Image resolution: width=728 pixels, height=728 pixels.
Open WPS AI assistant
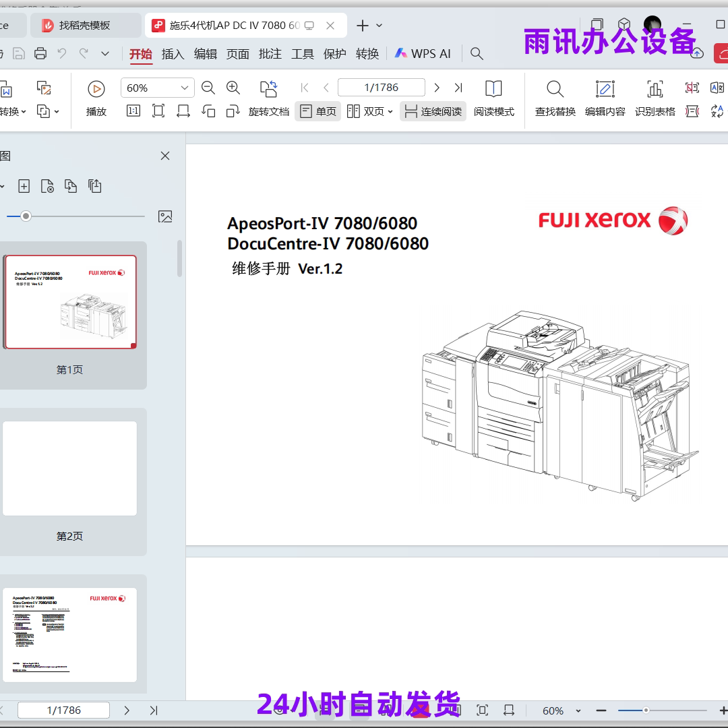[423, 54]
